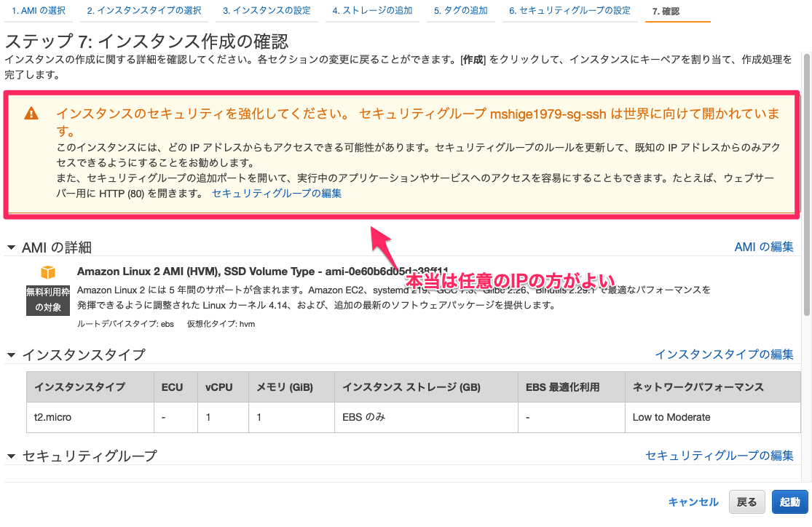This screenshot has width=812, height=527.
Task: Click the キャンセル link
Action: point(692,502)
